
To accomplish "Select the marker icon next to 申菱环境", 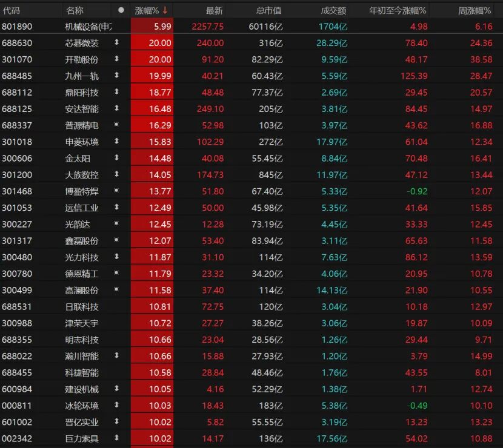I will click(x=117, y=141).
